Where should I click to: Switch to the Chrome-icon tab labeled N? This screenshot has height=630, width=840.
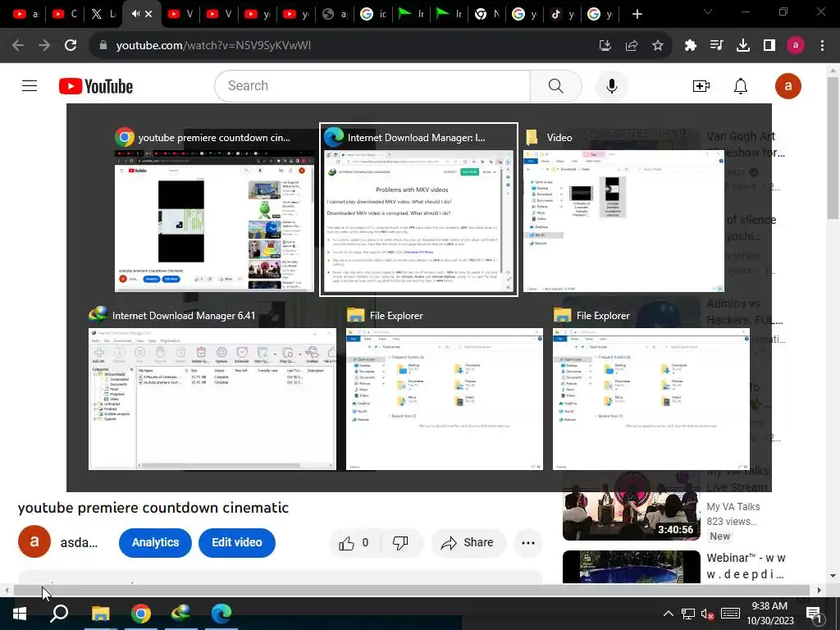coord(487,14)
